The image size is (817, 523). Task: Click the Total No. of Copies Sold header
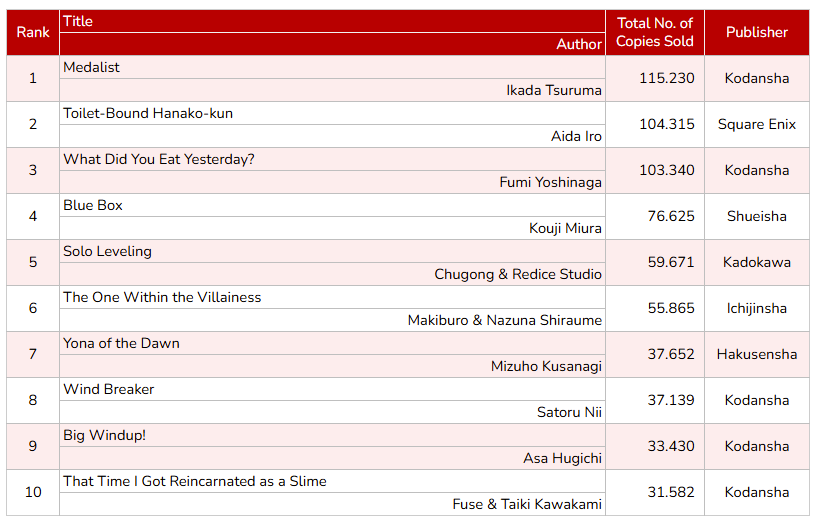(x=654, y=32)
